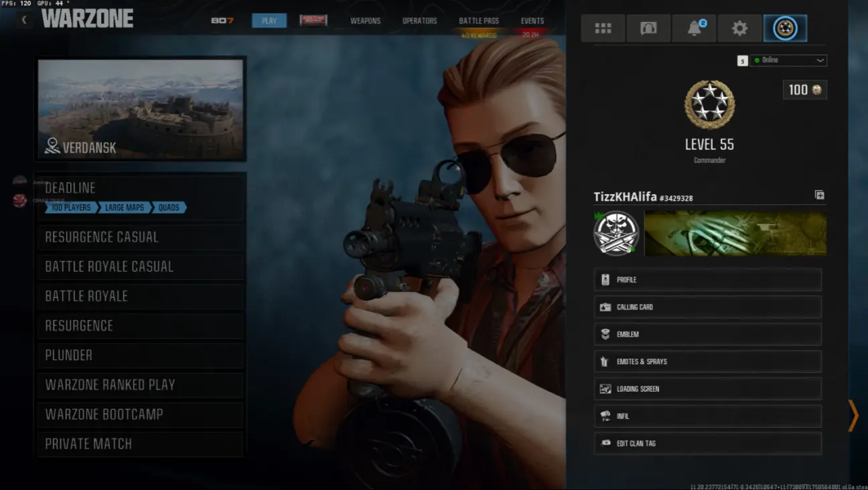
Task: Open the settings gear icon
Action: 739,28
